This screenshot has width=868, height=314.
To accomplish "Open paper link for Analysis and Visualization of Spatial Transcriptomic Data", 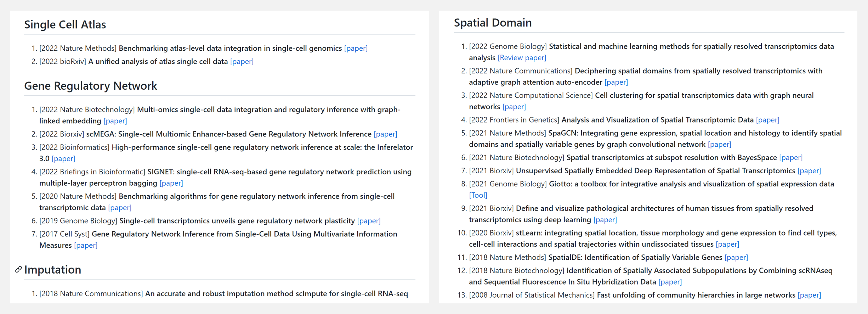I will click(x=767, y=120).
